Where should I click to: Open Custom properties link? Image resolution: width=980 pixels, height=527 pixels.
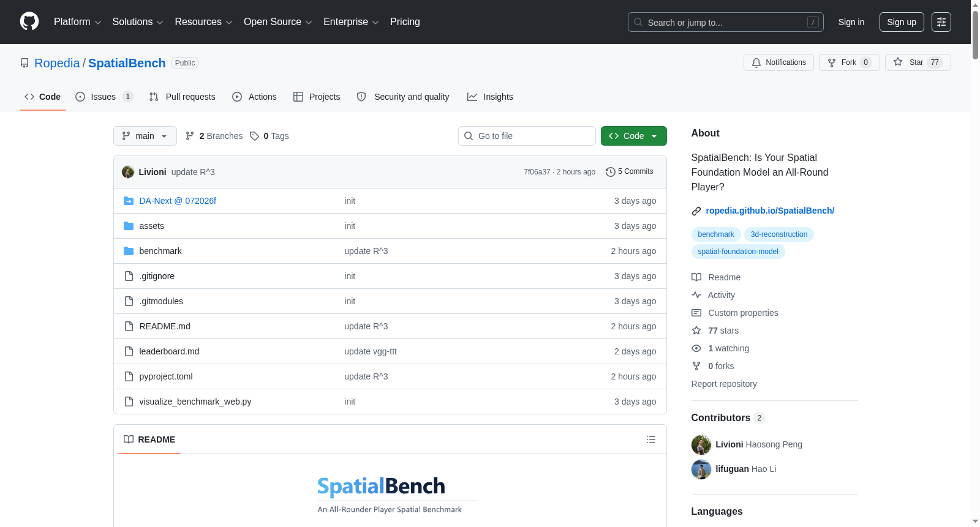click(735, 313)
